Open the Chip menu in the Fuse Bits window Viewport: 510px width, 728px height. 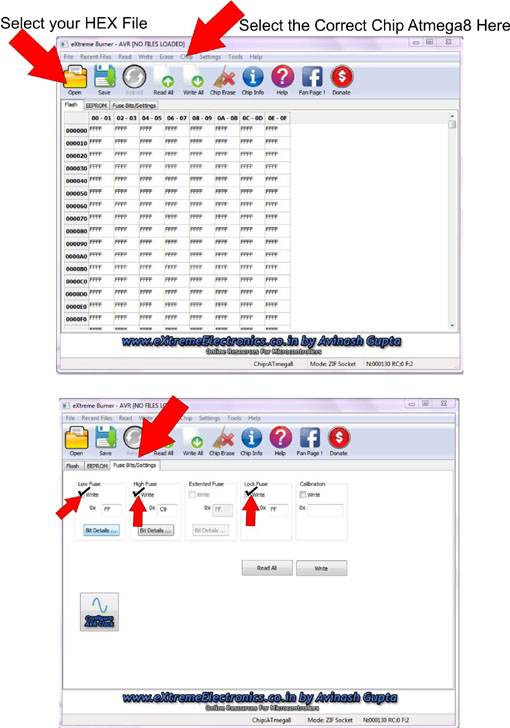[186, 418]
